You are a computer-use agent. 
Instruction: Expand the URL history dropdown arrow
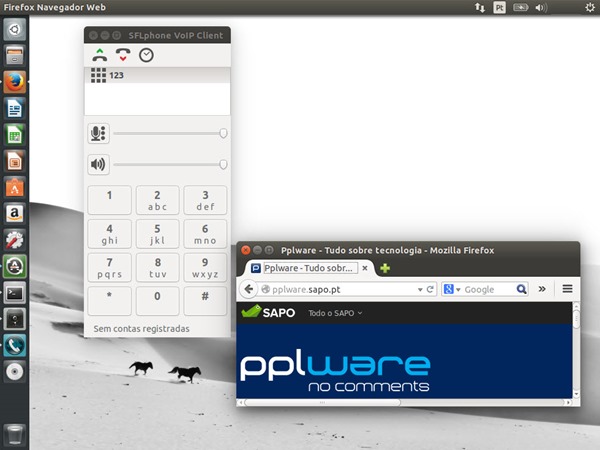tap(420, 290)
